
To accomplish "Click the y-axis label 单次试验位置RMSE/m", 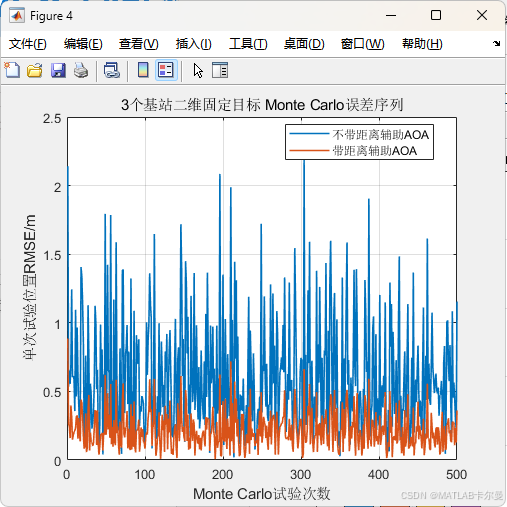I will coord(29,287).
